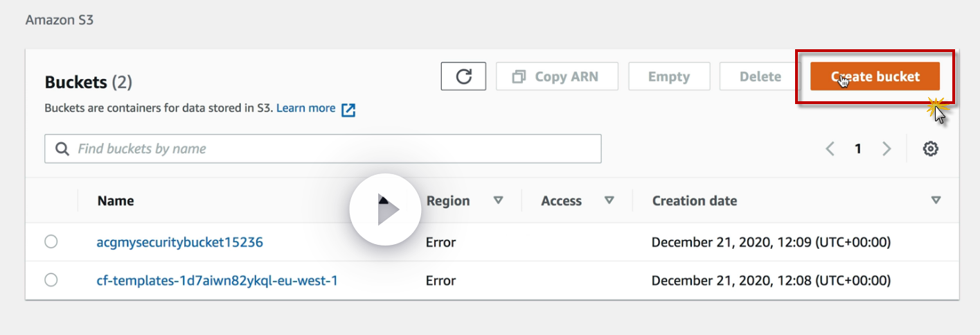Screen dimensions: 980x335
Task: Click the external link icon beside Learn more
Action: pos(348,110)
